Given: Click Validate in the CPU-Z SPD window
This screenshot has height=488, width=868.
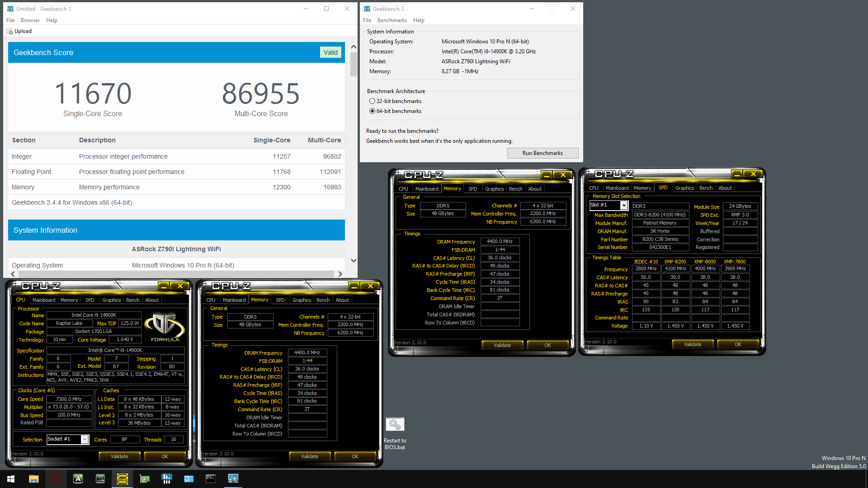Looking at the screenshot, I should (693, 344).
